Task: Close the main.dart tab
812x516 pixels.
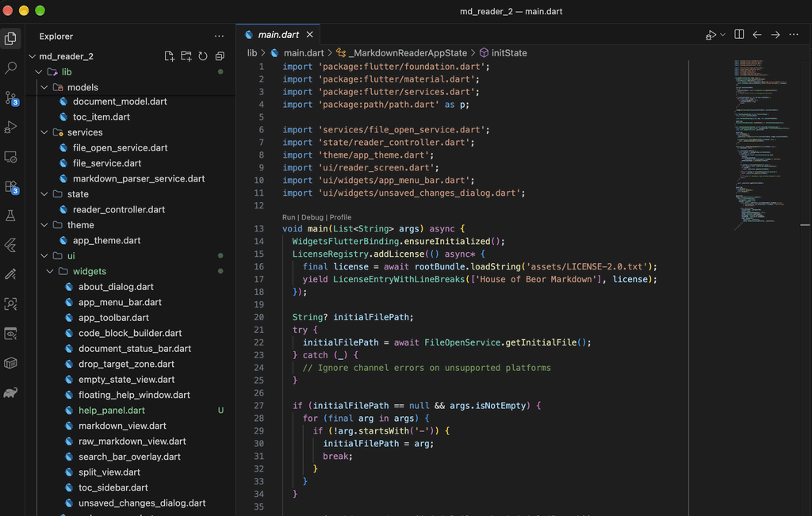Action: [310, 35]
